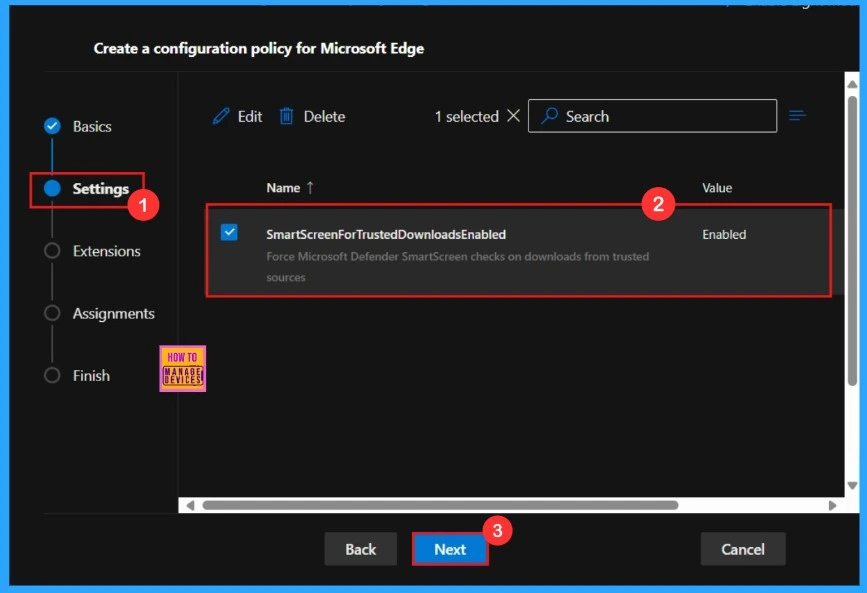Click the Enabled value cell
This screenshot has width=867, height=593.
point(724,235)
